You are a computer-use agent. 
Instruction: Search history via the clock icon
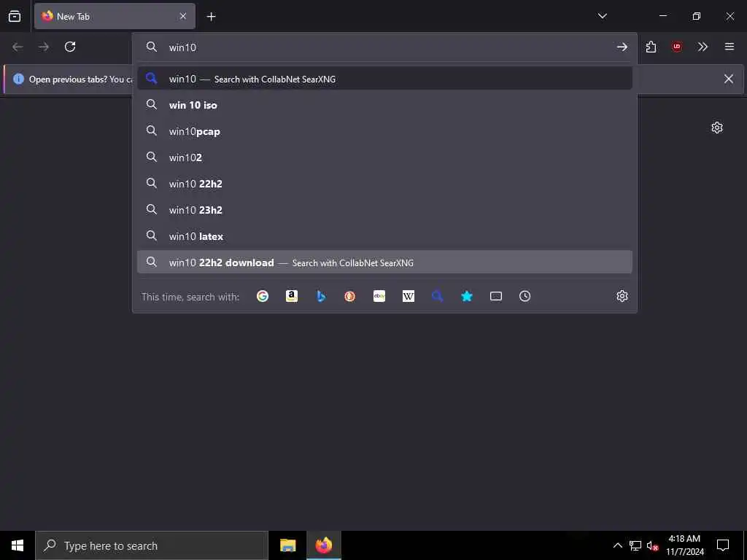click(525, 296)
